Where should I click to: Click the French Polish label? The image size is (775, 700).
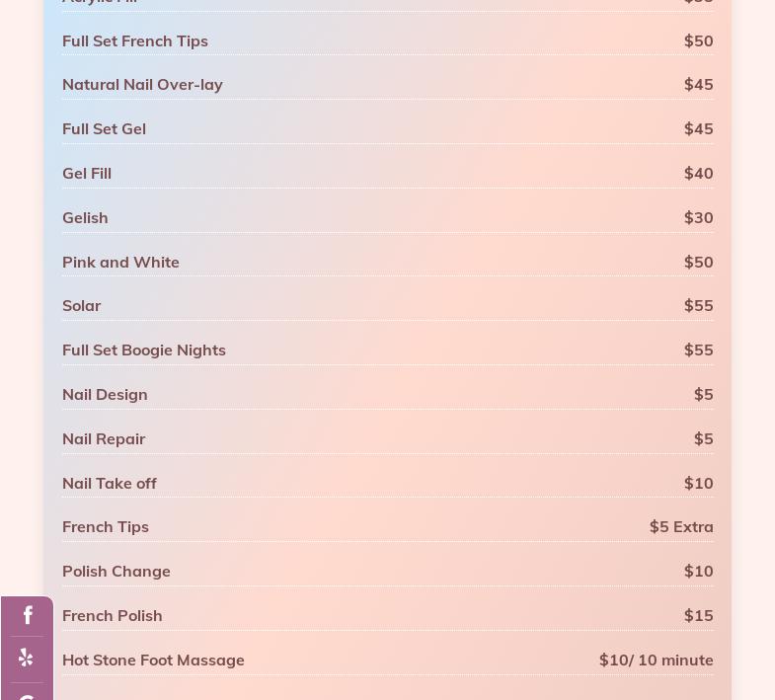click(113, 615)
